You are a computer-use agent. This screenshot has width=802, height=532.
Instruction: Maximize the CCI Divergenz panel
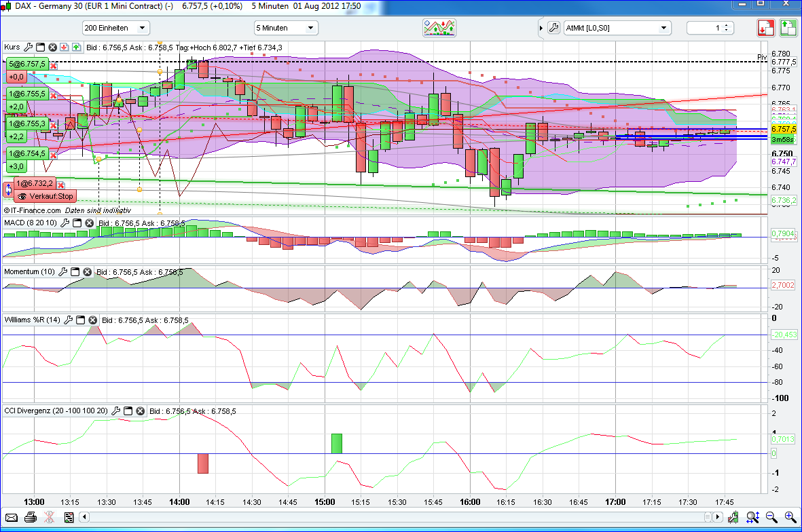click(128, 411)
